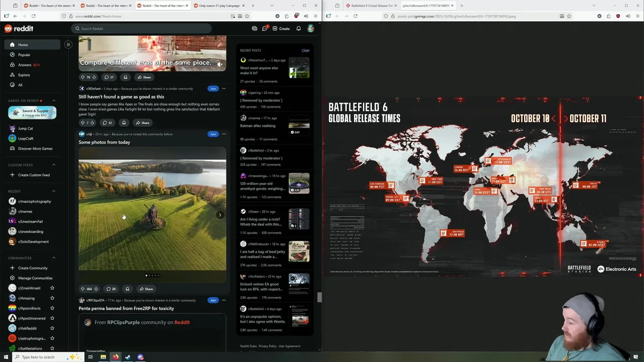Collapse the Communities section
This screenshot has width=644, height=362.
[54, 258]
